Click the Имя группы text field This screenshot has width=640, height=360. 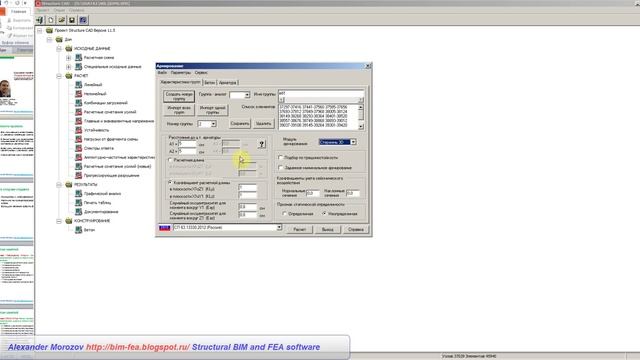pos(321,93)
